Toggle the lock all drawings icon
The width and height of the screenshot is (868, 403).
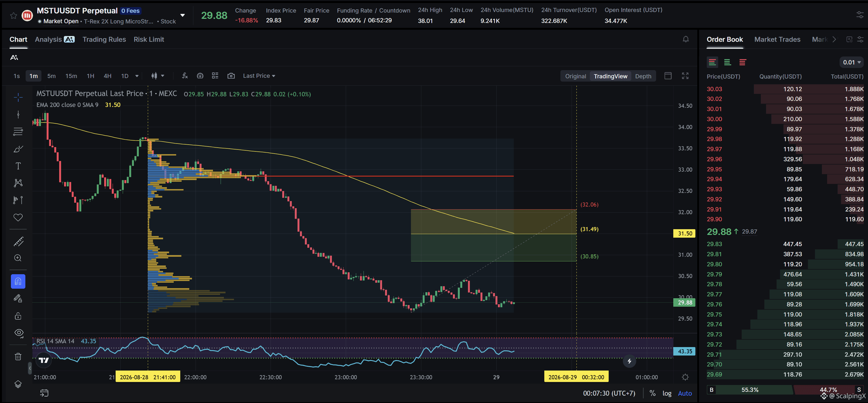click(x=18, y=316)
